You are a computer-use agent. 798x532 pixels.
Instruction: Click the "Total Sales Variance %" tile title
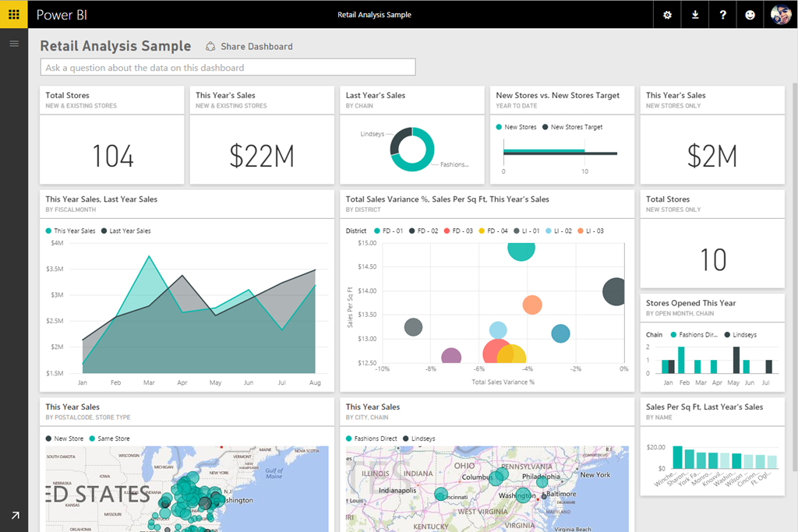tap(447, 199)
